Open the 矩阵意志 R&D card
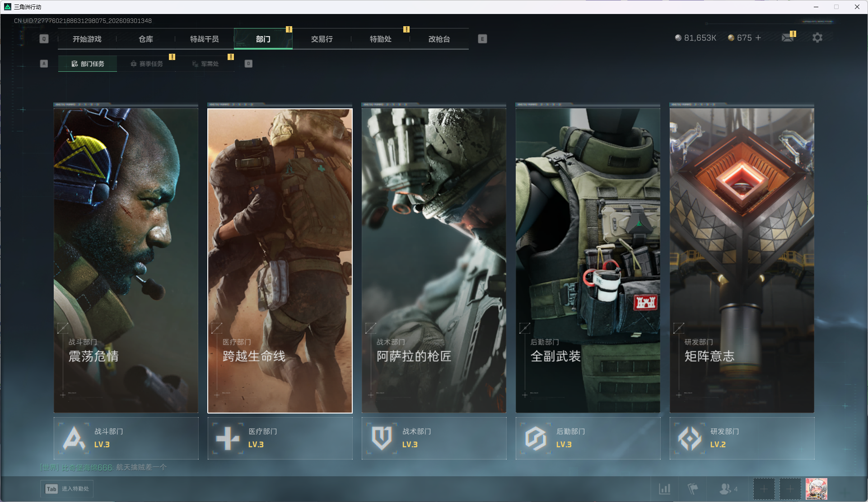Viewport: 868px width, 502px height. [x=742, y=260]
